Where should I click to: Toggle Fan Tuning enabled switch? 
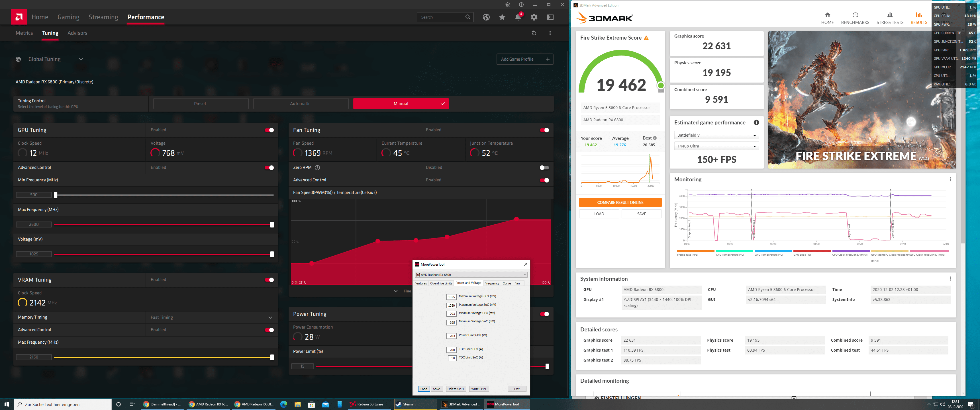coord(544,130)
